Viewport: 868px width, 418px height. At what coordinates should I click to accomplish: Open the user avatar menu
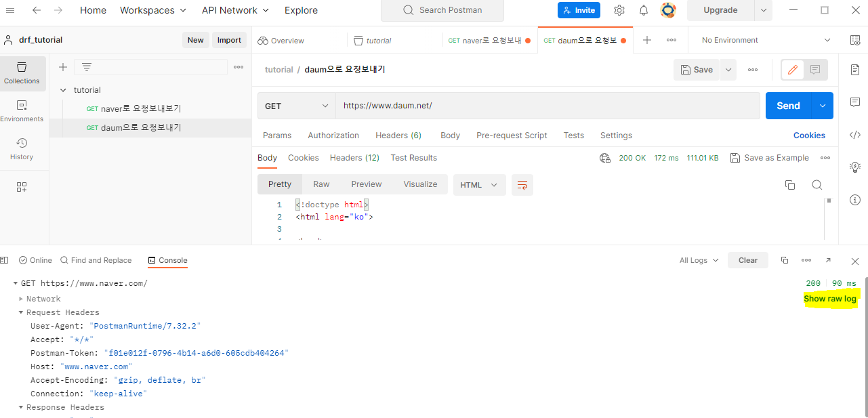668,10
